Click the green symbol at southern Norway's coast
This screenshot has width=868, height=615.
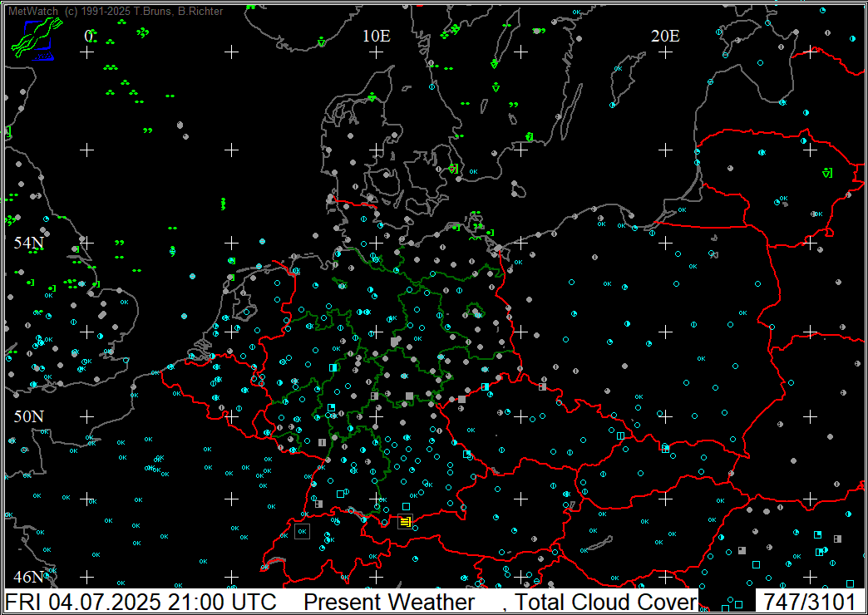[322, 42]
